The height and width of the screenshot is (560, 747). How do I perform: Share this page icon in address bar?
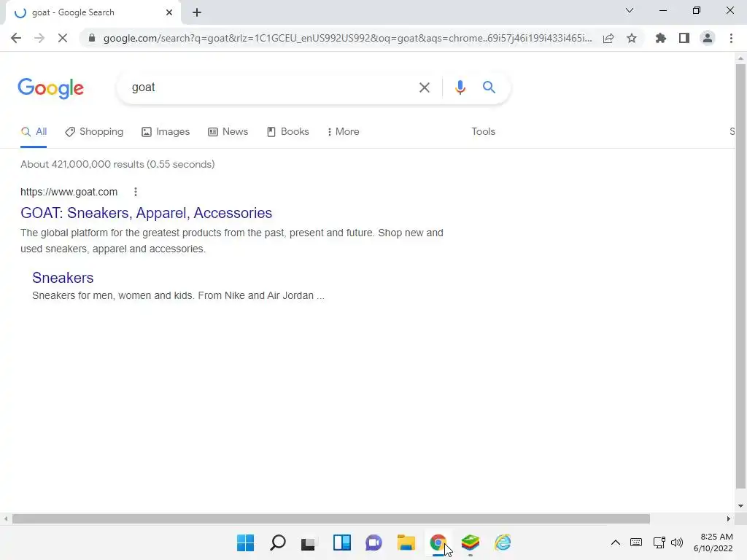(608, 38)
